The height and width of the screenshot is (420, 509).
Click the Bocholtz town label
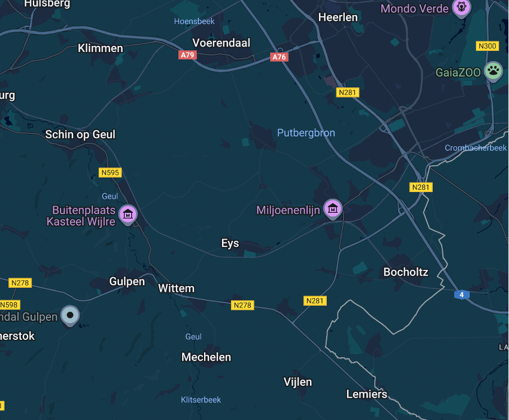pyautogui.click(x=406, y=272)
